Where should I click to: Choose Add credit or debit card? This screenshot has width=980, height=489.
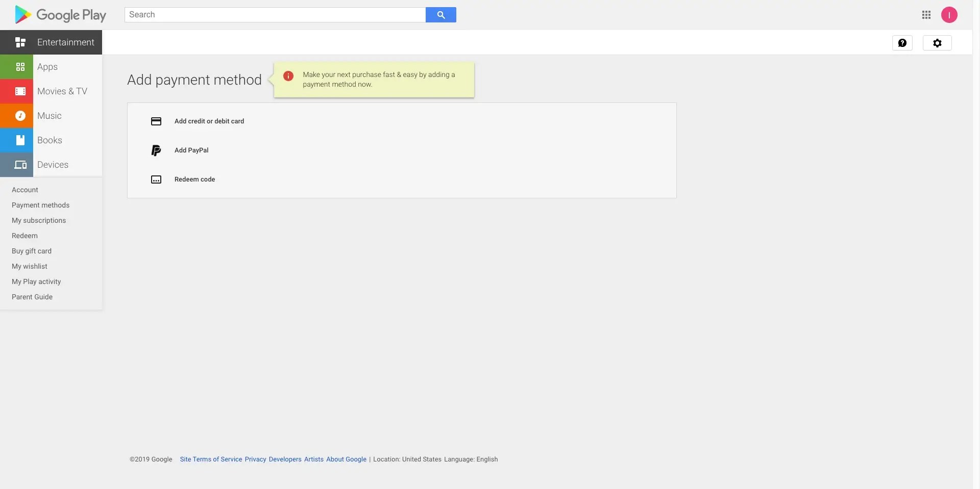pos(209,121)
